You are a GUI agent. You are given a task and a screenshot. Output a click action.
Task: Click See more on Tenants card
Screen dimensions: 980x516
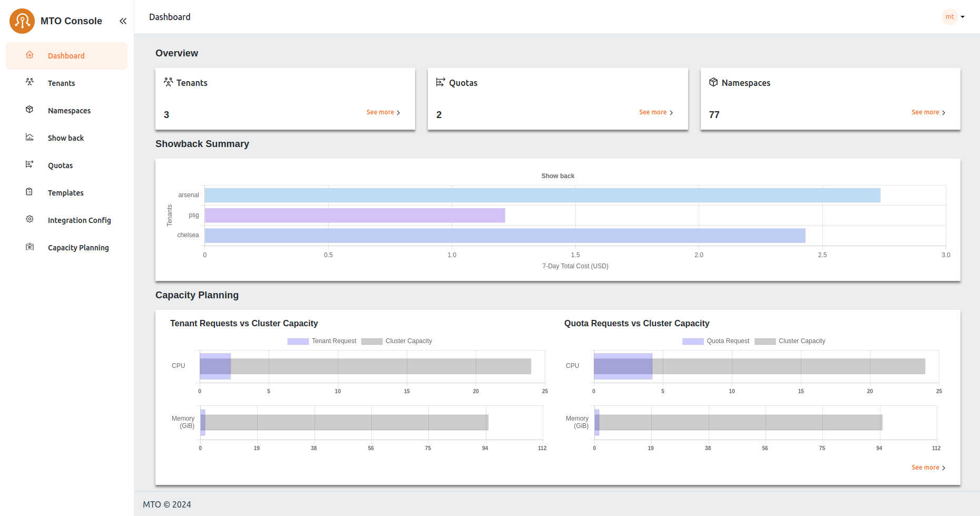click(x=383, y=112)
